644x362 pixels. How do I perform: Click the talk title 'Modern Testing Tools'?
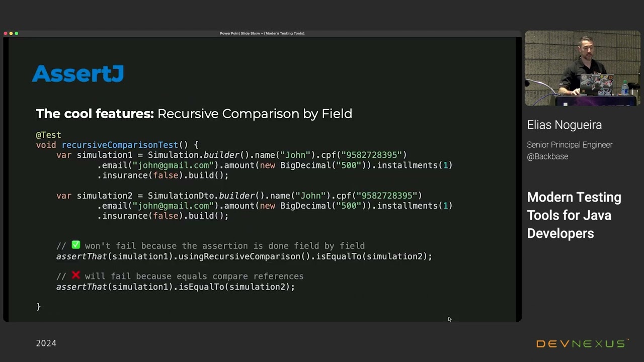tap(574, 215)
